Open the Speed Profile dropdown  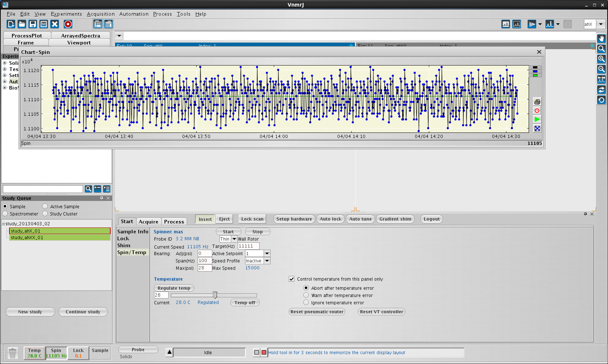pos(267,261)
